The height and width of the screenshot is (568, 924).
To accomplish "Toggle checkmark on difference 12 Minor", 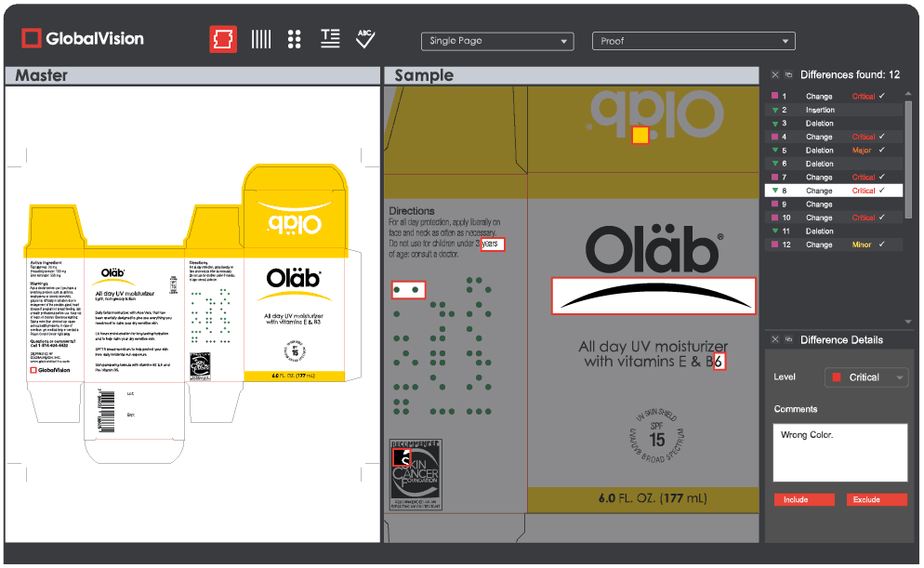I will (882, 244).
